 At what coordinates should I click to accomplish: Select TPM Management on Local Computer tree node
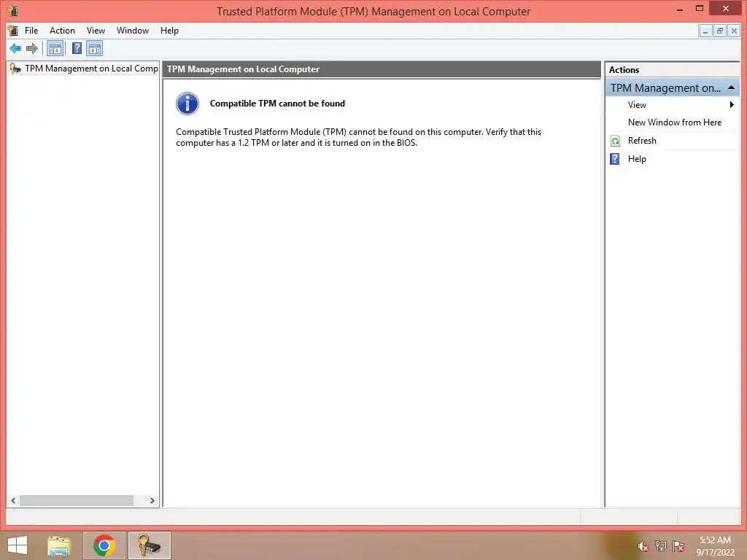click(91, 69)
